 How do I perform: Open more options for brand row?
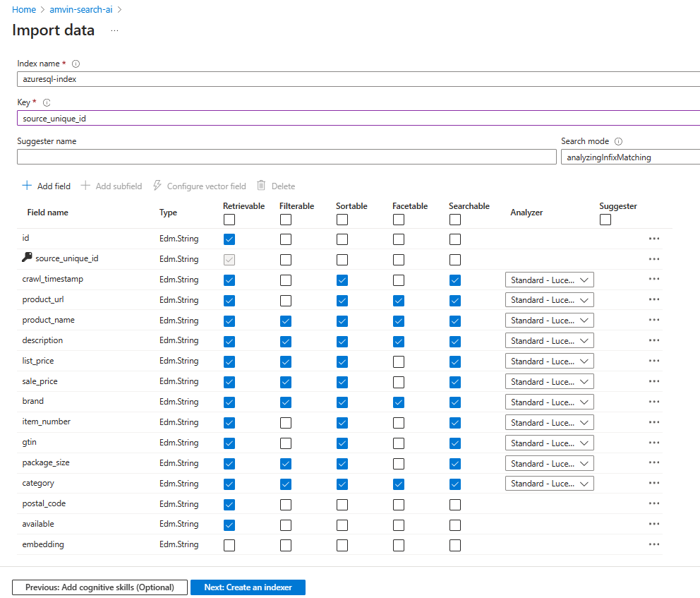coord(654,402)
